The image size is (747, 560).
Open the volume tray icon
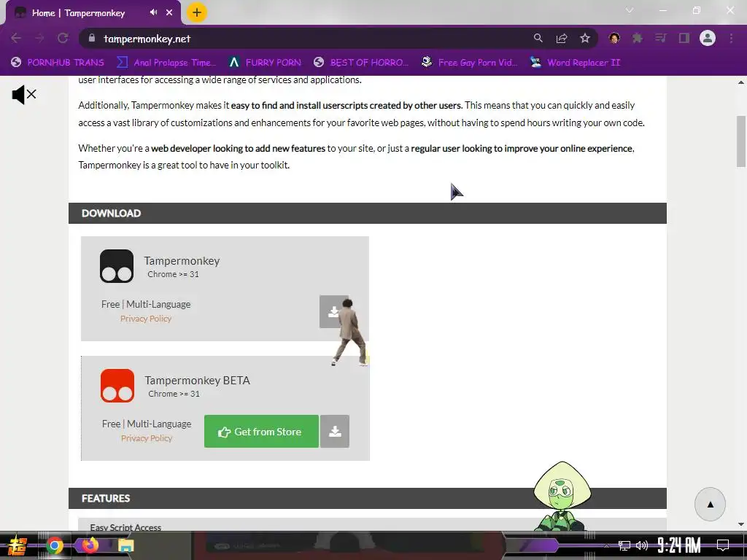click(642, 545)
